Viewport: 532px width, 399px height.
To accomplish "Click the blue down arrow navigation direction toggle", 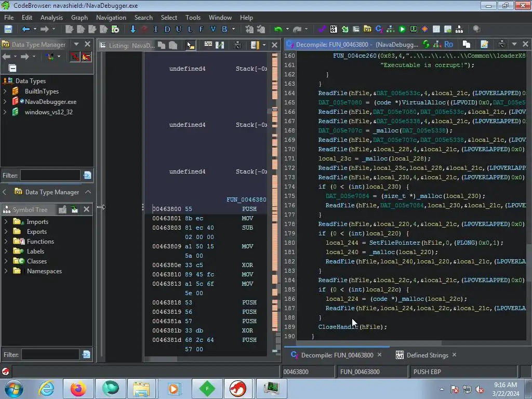I will (x=133, y=29).
